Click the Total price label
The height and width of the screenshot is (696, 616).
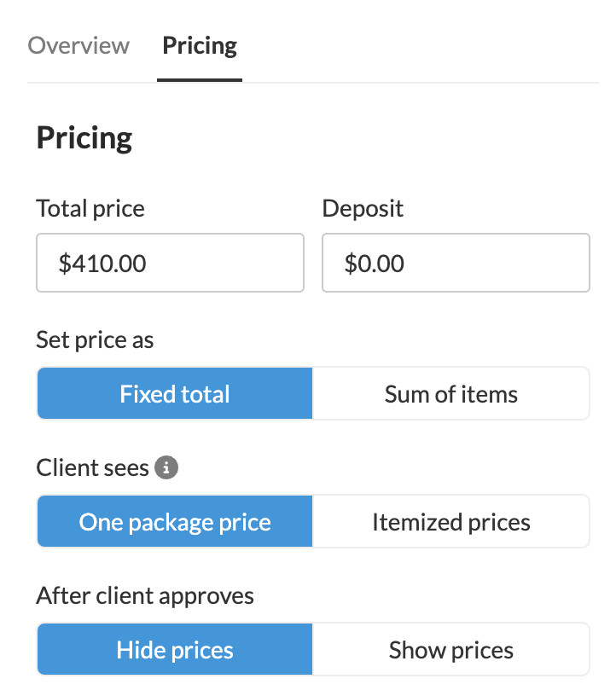click(x=90, y=209)
